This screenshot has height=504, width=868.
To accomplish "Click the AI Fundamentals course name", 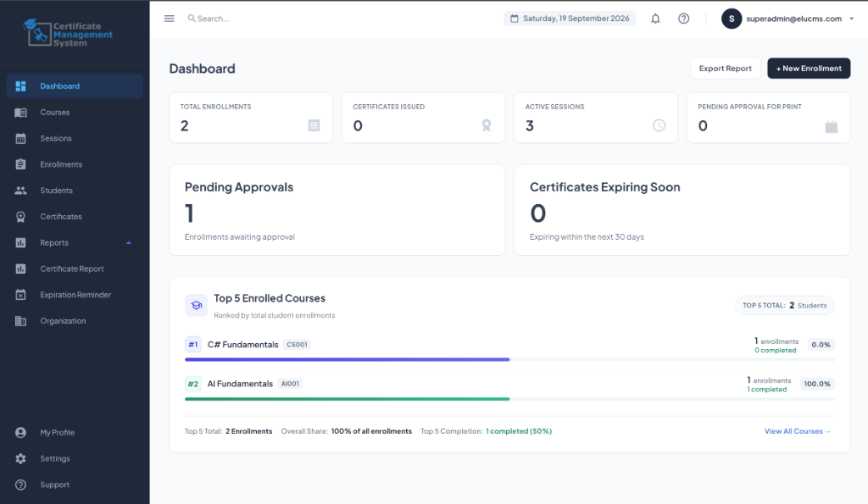I will (x=240, y=384).
